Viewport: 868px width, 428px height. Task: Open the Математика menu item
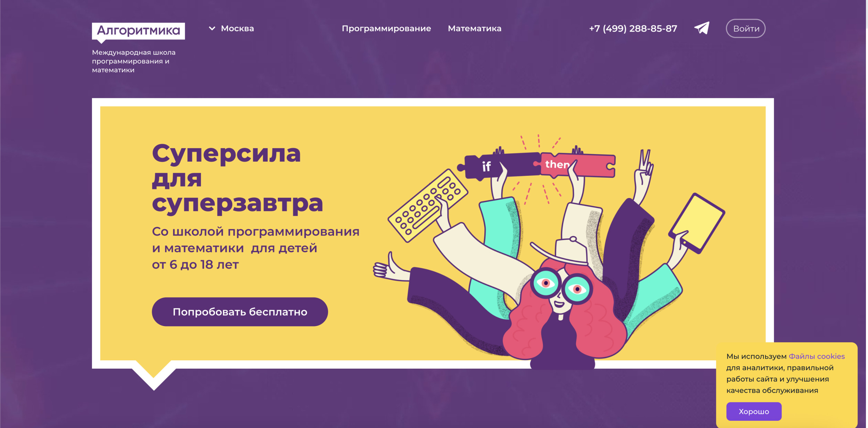475,28
